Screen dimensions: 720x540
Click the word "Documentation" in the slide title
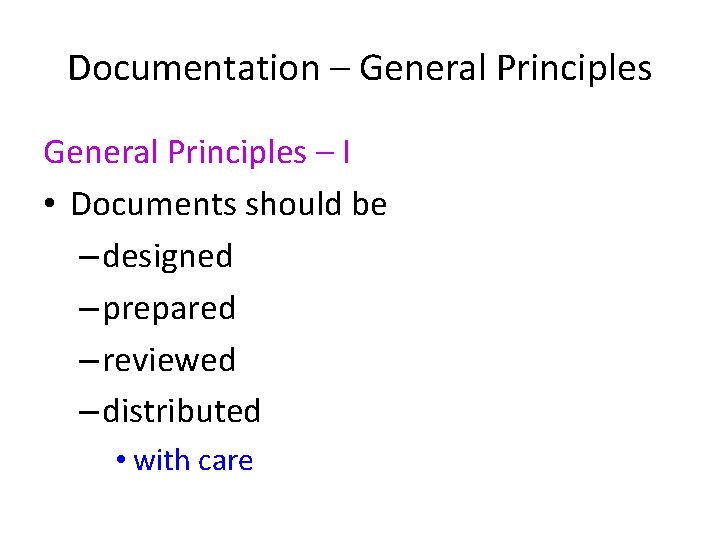coord(192,70)
